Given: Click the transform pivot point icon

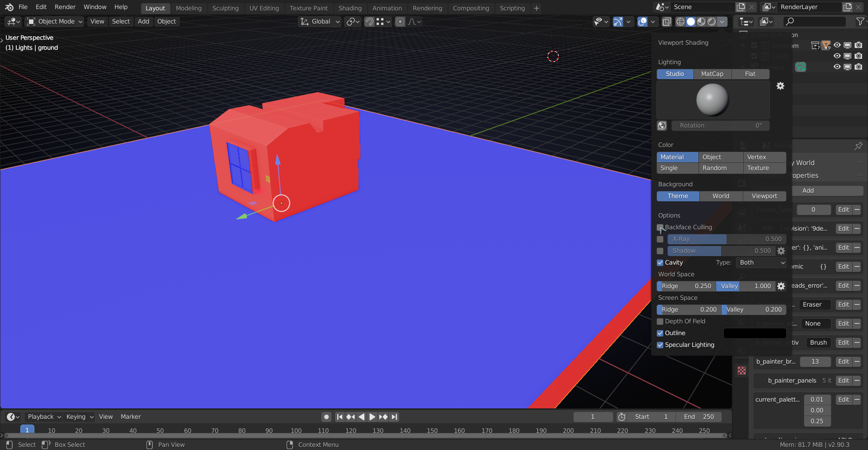Looking at the screenshot, I should [x=353, y=21].
